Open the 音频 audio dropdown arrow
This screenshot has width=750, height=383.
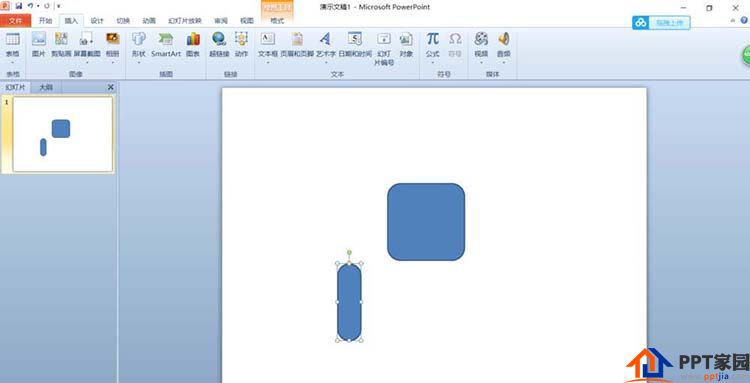[x=504, y=62]
